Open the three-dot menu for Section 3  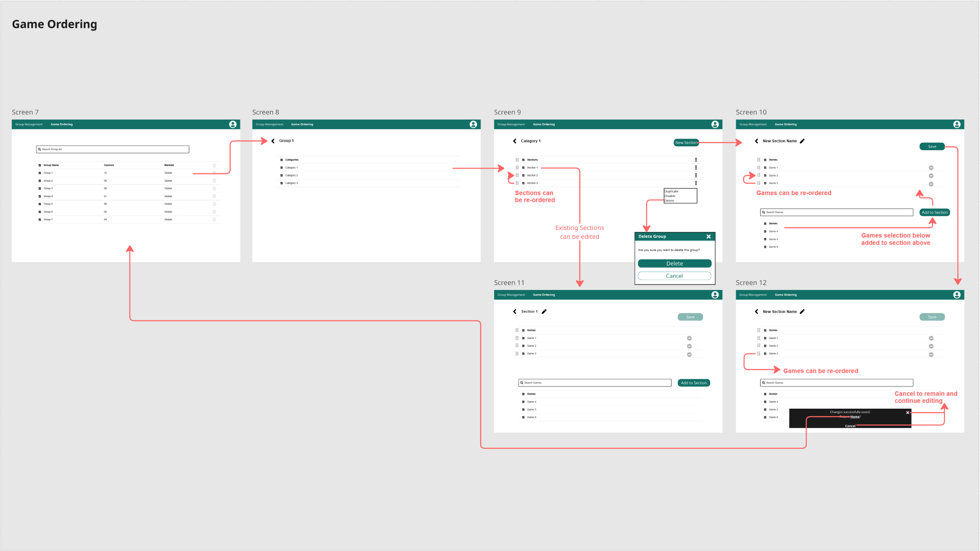[696, 183]
